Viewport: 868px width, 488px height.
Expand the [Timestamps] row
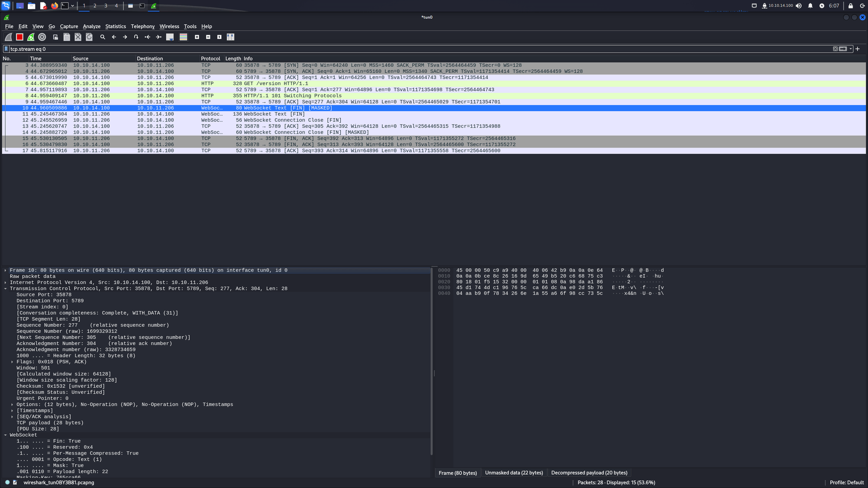(12, 410)
